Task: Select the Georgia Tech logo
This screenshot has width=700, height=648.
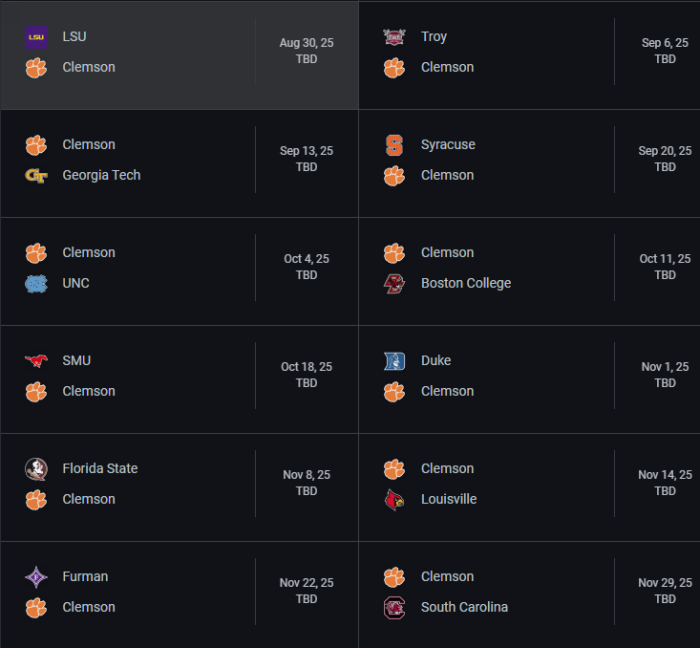Action: (x=36, y=176)
